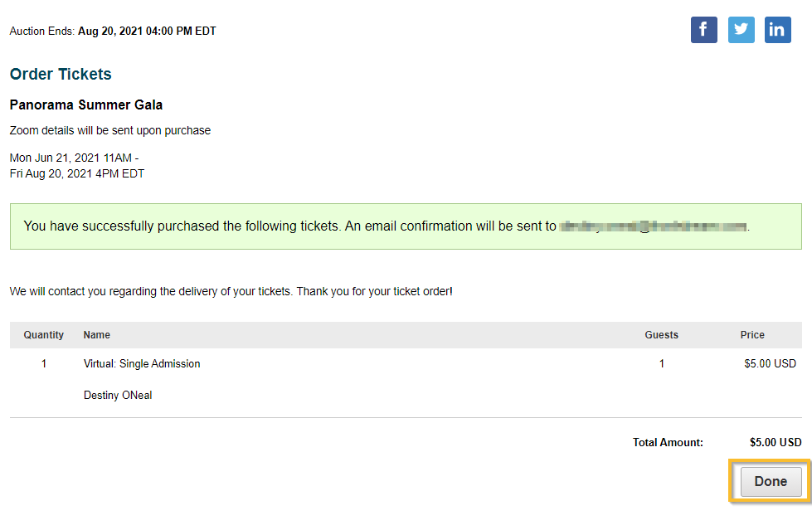The image size is (812, 530).
Task: Click the Guests column header
Action: [661, 335]
